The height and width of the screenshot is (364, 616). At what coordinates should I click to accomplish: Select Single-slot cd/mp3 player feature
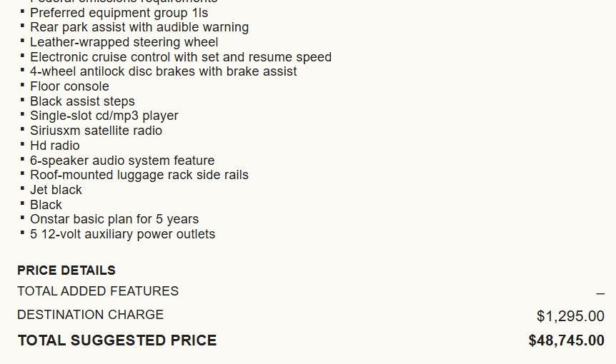[x=104, y=116]
